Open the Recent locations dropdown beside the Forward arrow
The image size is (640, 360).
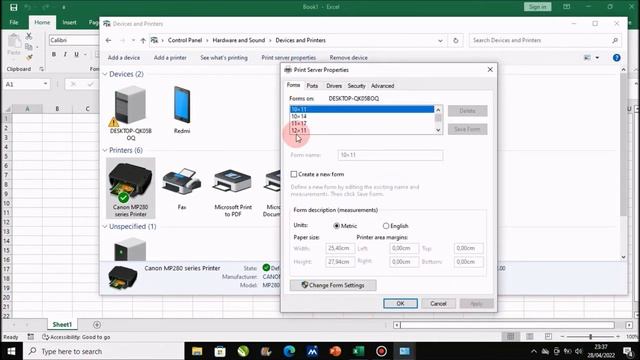133,40
